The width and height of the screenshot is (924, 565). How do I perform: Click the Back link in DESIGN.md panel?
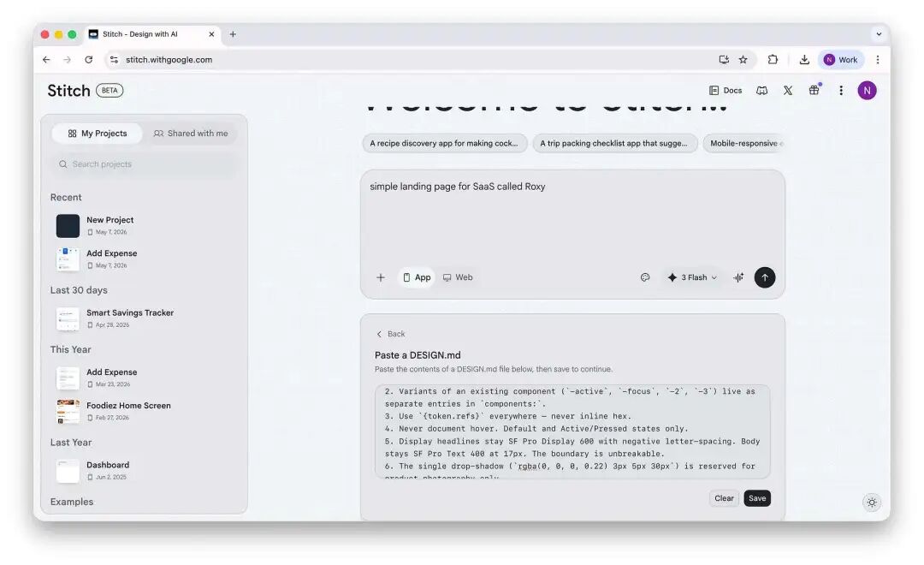(391, 334)
